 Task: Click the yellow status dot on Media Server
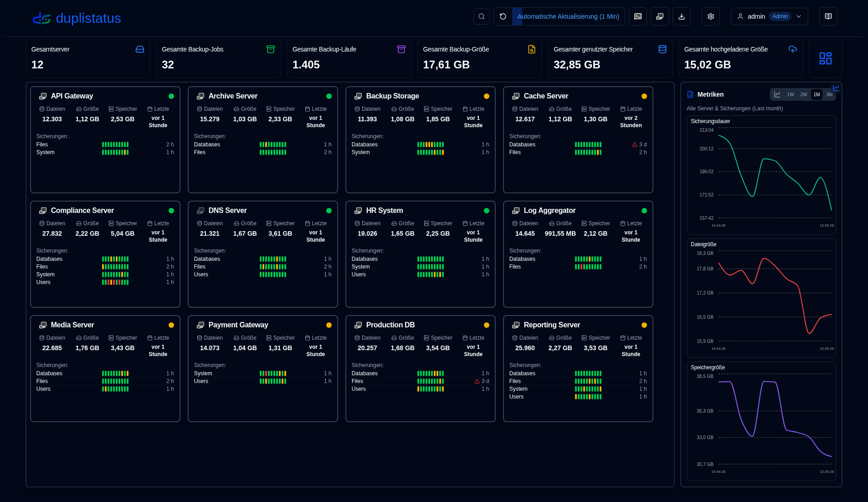coord(171,325)
